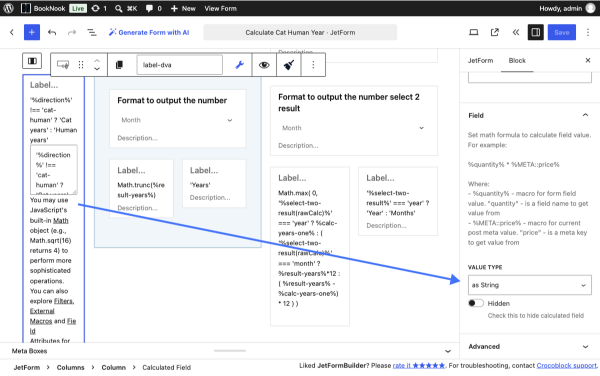Image resolution: width=600 pixels, height=376 pixels.
Task: Close the settings sidebar
Action: tap(588, 60)
